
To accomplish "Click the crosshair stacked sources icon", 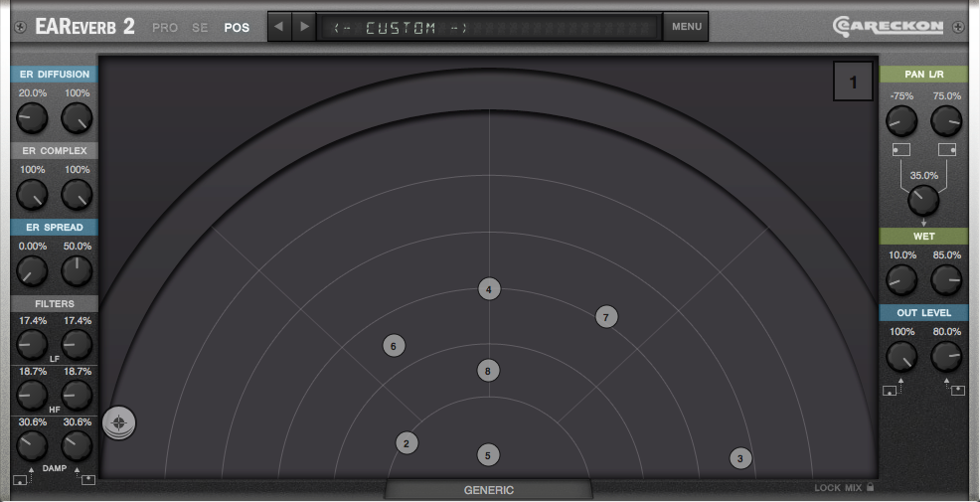I will tap(118, 423).
